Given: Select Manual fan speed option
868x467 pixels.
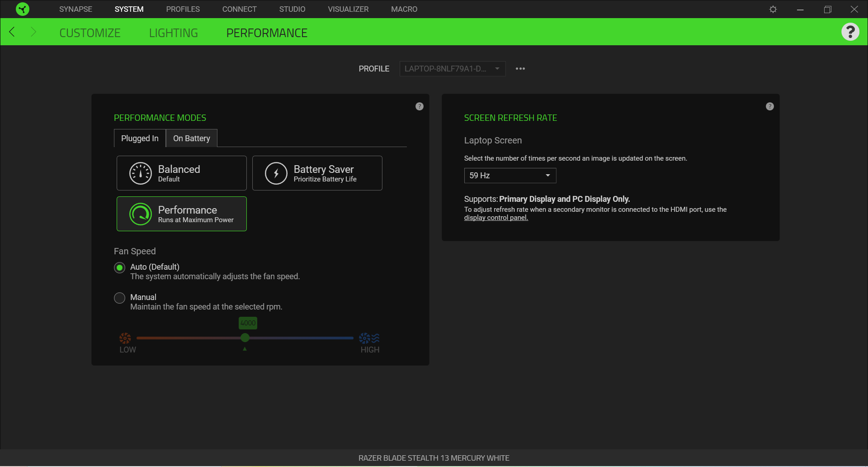Looking at the screenshot, I should (x=120, y=298).
